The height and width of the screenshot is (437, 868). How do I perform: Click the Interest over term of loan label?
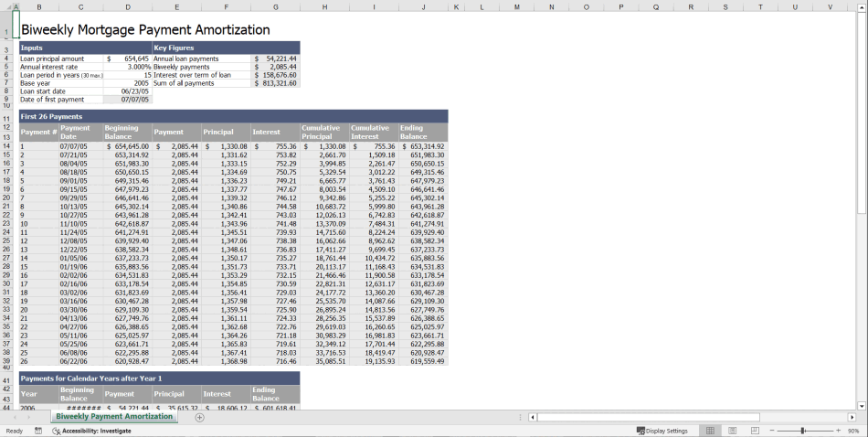[192, 75]
